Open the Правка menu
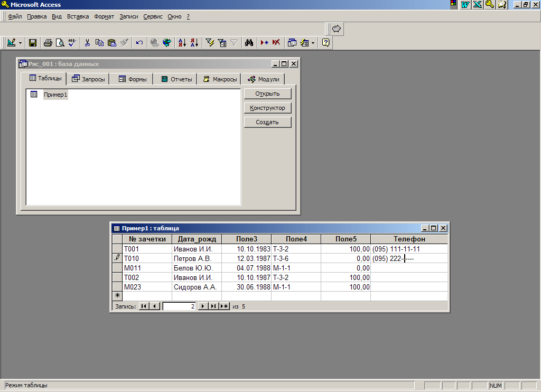541x392 pixels. [x=36, y=16]
